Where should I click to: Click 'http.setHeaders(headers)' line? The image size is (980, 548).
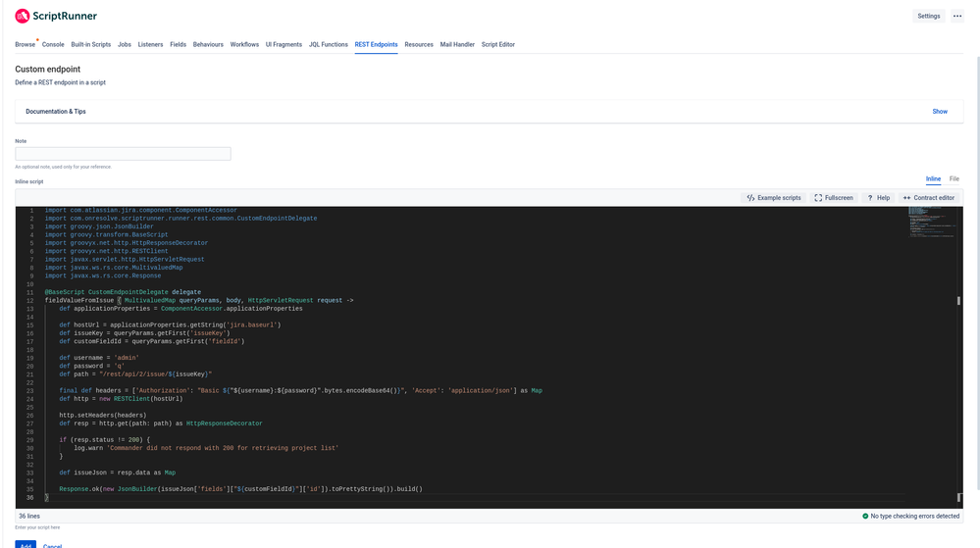click(x=102, y=415)
